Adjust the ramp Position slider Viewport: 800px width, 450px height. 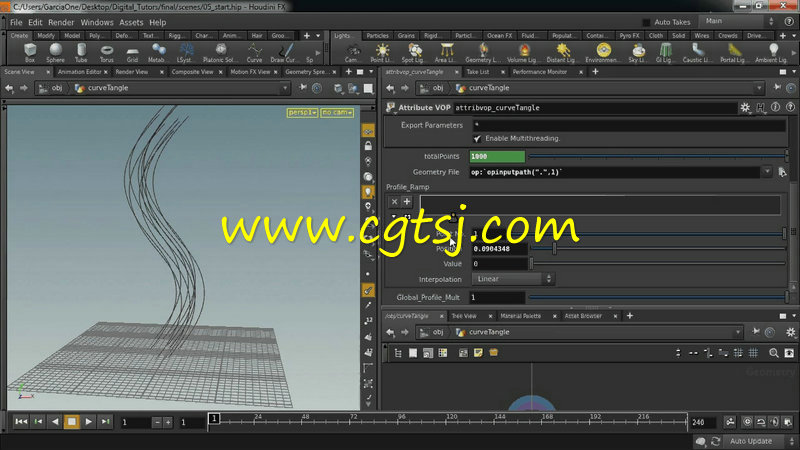[658, 248]
